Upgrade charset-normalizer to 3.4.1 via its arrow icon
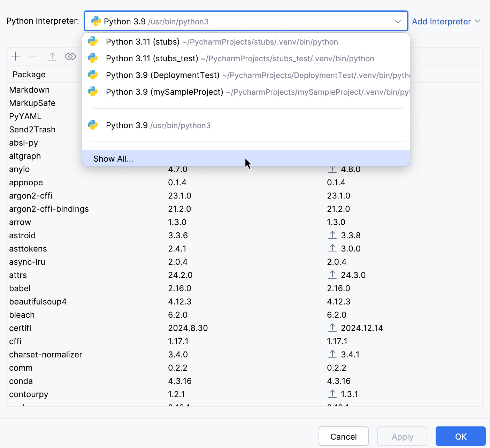The image size is (490, 448). coord(332,354)
